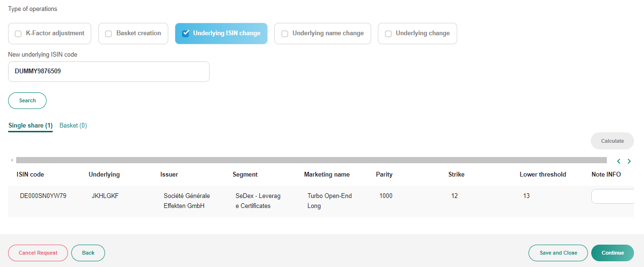This screenshot has height=267, width=644.
Task: Select the DE000SN0YW79 ISIN code cell
Action: pyautogui.click(x=43, y=196)
